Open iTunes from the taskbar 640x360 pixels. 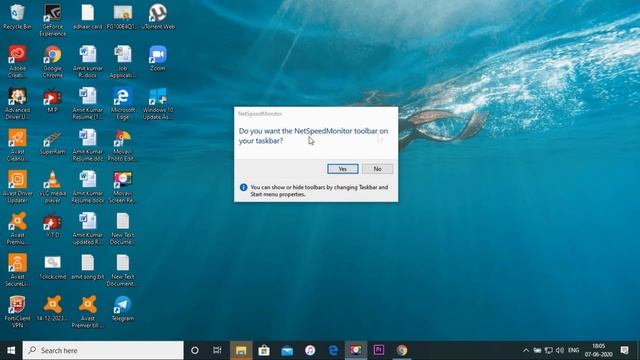pos(310,350)
